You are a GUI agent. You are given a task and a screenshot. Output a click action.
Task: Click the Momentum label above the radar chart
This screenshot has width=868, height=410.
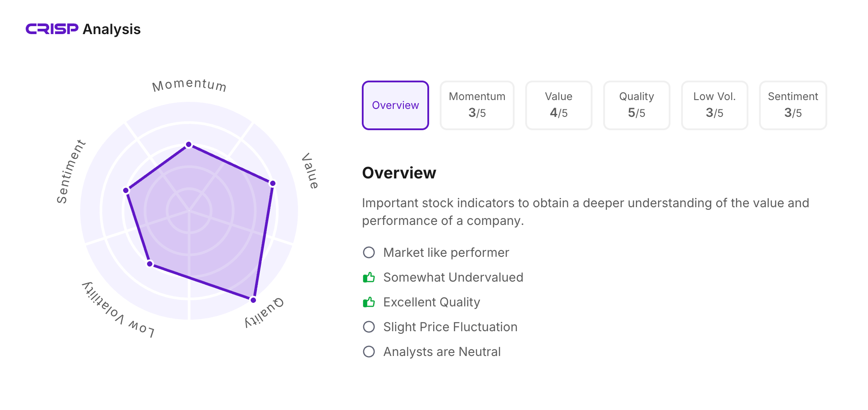(x=189, y=85)
